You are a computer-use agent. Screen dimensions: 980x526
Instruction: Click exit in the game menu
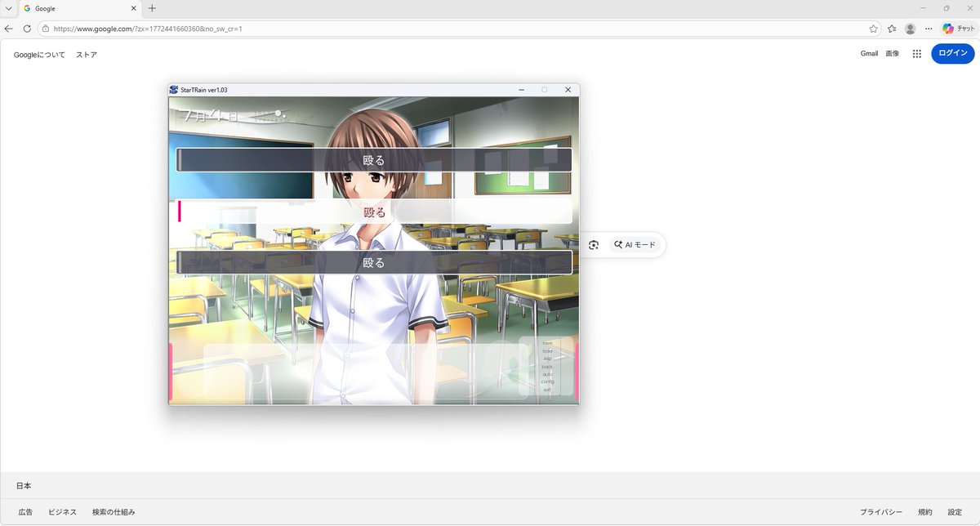coord(547,390)
